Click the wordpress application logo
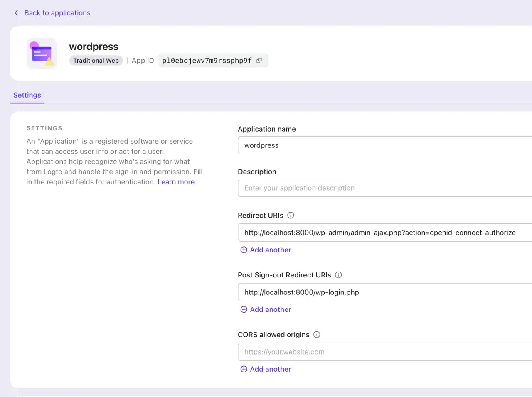This screenshot has height=397, width=532. tap(42, 53)
